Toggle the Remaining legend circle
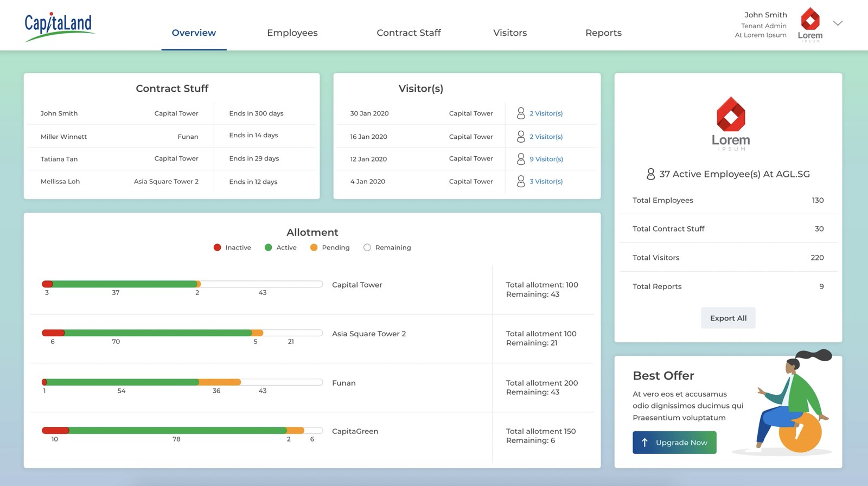 367,247
